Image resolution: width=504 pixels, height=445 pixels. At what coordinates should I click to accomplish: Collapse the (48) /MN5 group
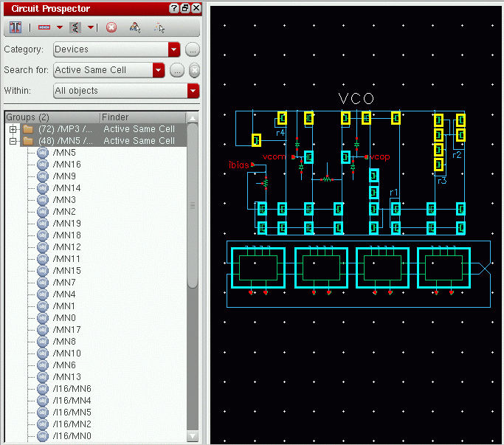coord(13,140)
